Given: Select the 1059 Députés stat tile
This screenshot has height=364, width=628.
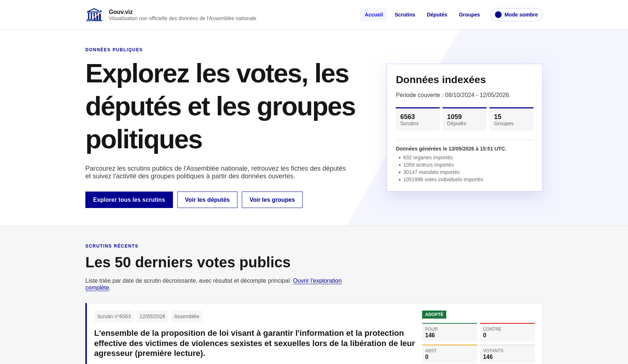Looking at the screenshot, I should [x=465, y=119].
